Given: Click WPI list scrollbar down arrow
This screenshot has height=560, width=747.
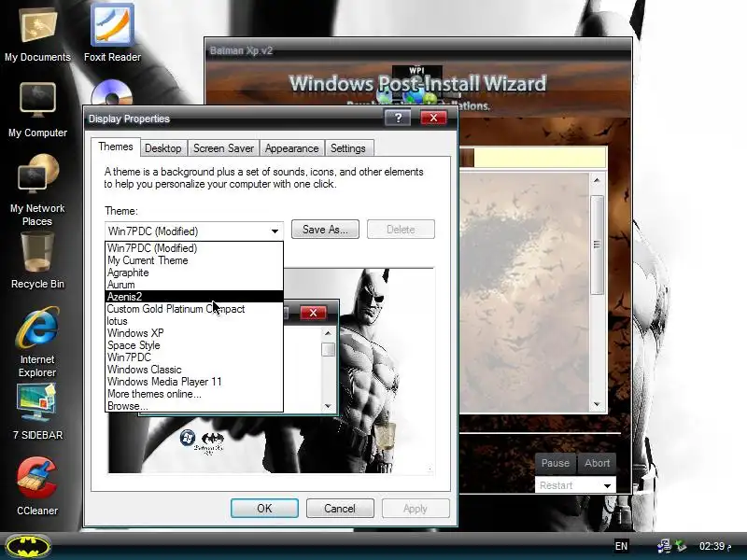Looking at the screenshot, I should coord(597,404).
